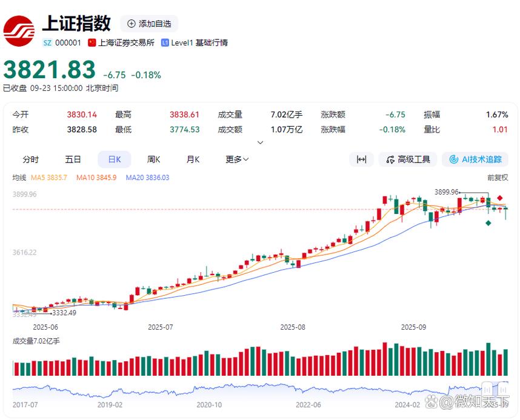The height and width of the screenshot is (420, 520).
Task: Click MA20 3836.03 moving average label
Action: click(148, 178)
